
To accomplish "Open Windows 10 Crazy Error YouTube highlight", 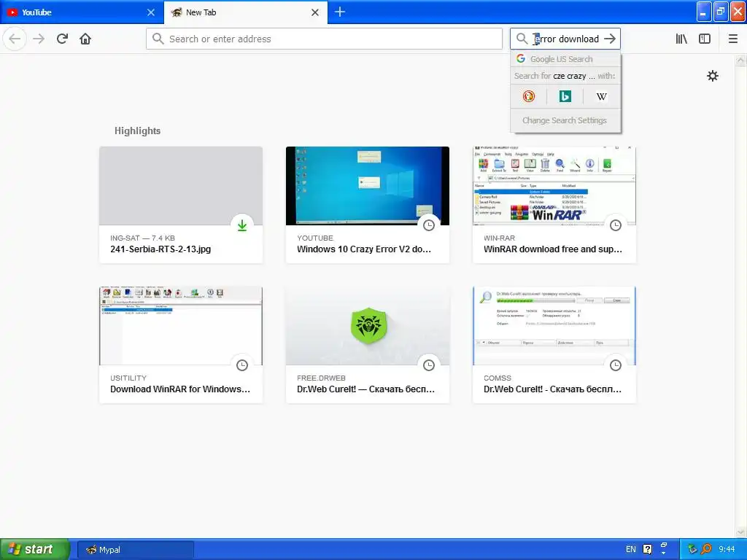I will point(368,205).
